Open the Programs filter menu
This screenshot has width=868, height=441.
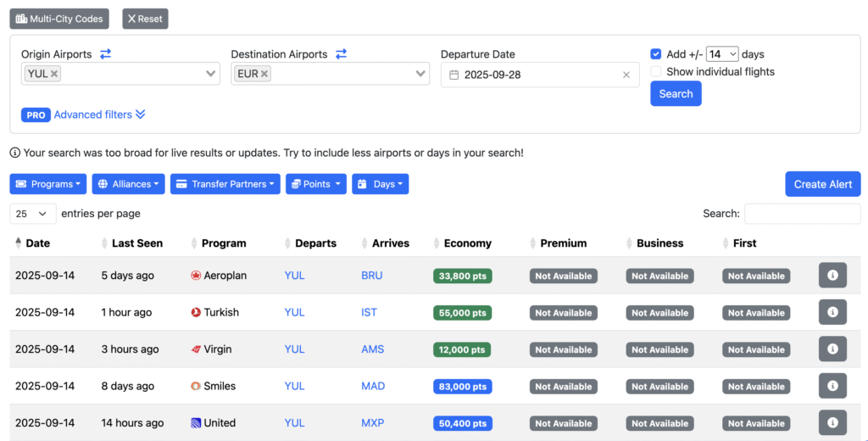pyautogui.click(x=48, y=184)
